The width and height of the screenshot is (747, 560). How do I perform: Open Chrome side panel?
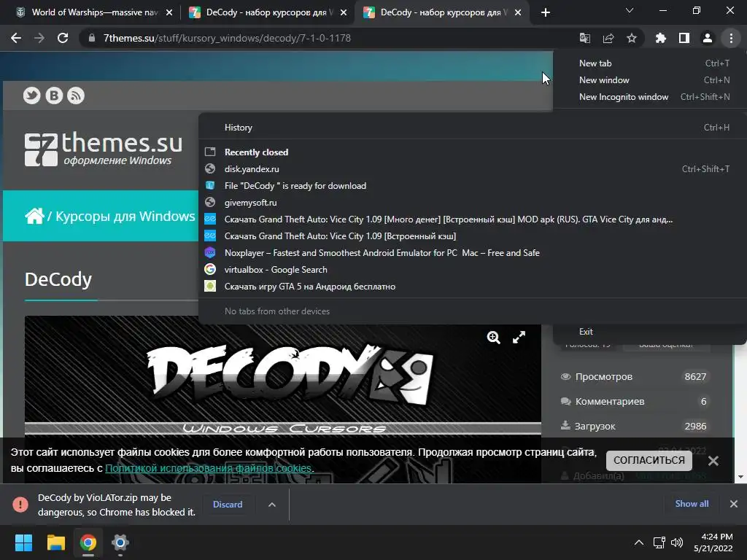(x=684, y=38)
